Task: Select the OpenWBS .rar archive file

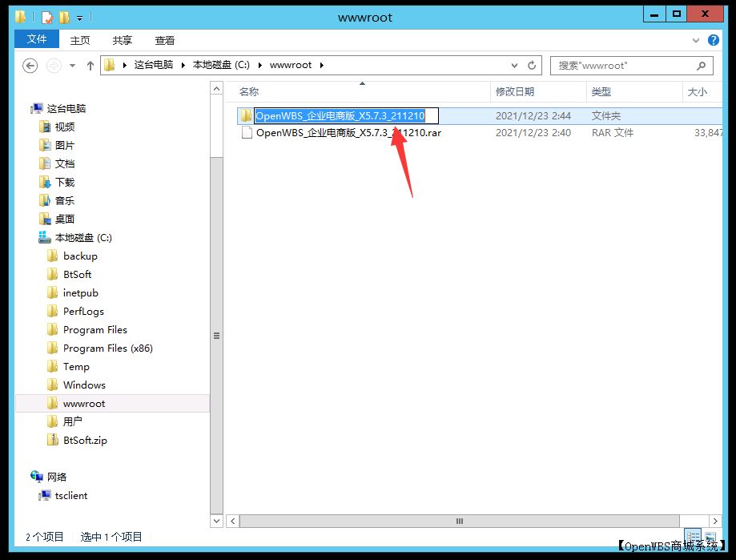Action: (348, 133)
